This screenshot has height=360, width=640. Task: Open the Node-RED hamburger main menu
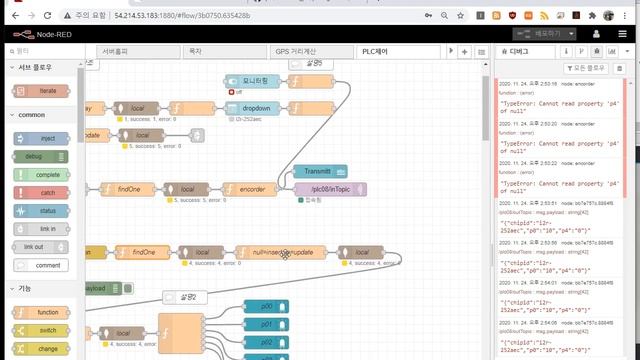pos(622,34)
